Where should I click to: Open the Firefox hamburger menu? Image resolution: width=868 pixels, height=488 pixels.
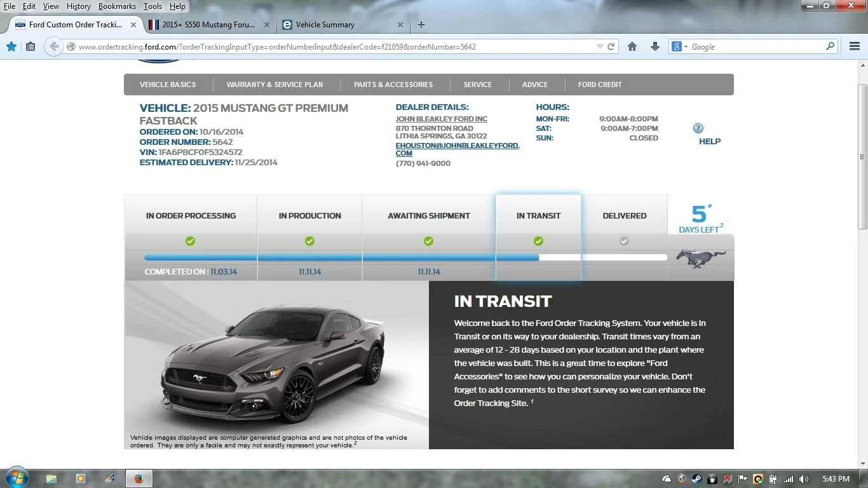click(855, 46)
